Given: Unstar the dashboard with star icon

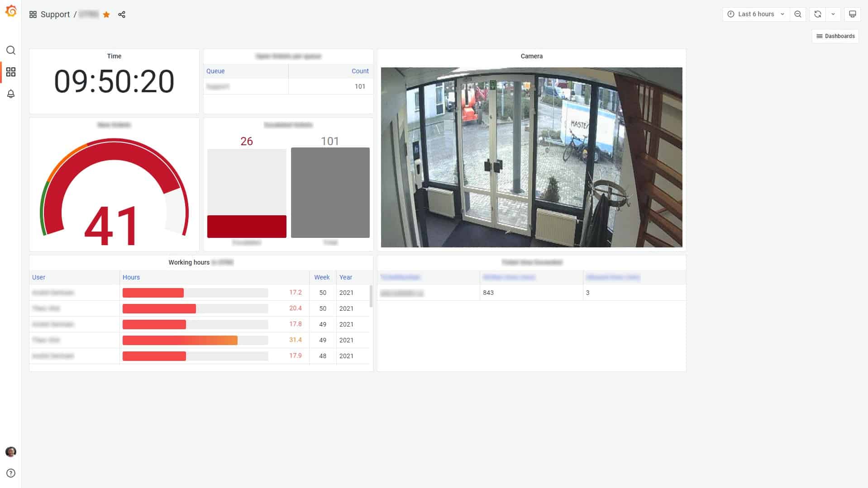Looking at the screenshot, I should coord(106,14).
